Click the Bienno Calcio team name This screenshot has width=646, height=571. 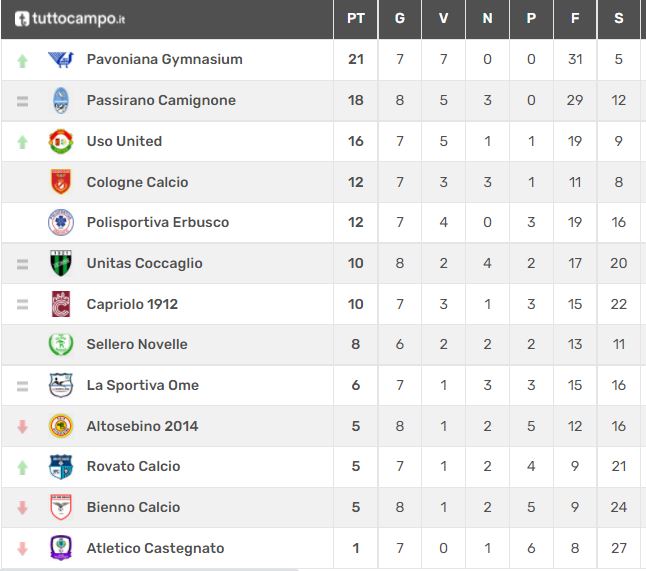pos(133,507)
